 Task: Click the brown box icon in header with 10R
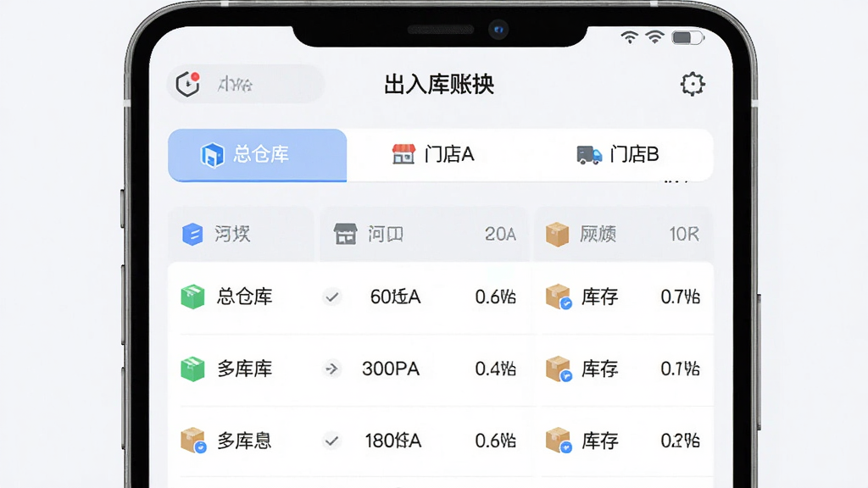557,234
